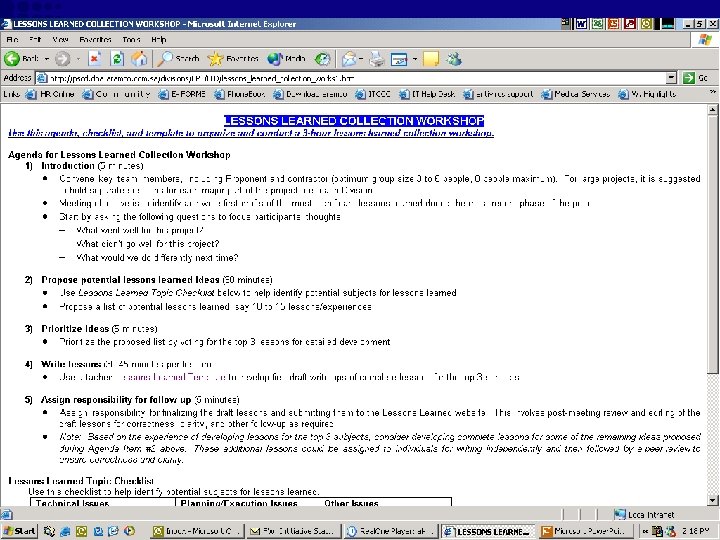Viewport: 720px width, 540px height.
Task: Click the Go button next to the address
Action: tap(696, 78)
